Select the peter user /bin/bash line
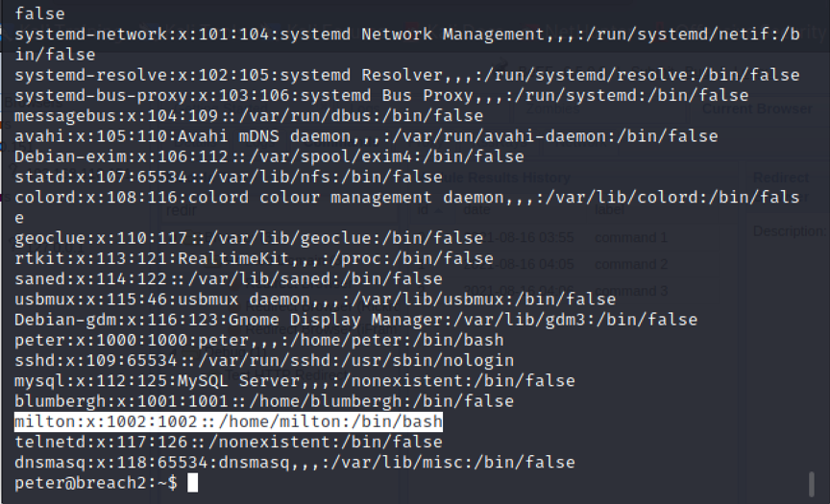Image resolution: width=830 pixels, height=504 pixels. point(258,340)
